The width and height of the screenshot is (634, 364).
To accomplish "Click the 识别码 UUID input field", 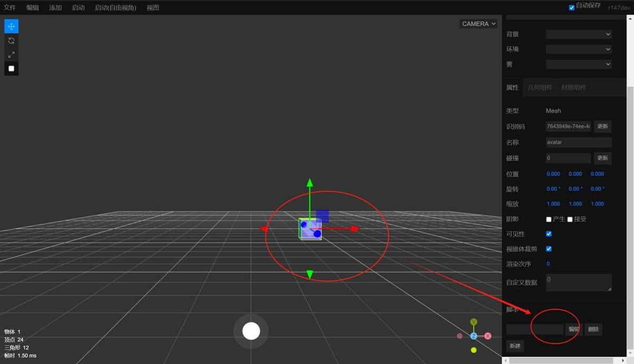I will [568, 126].
